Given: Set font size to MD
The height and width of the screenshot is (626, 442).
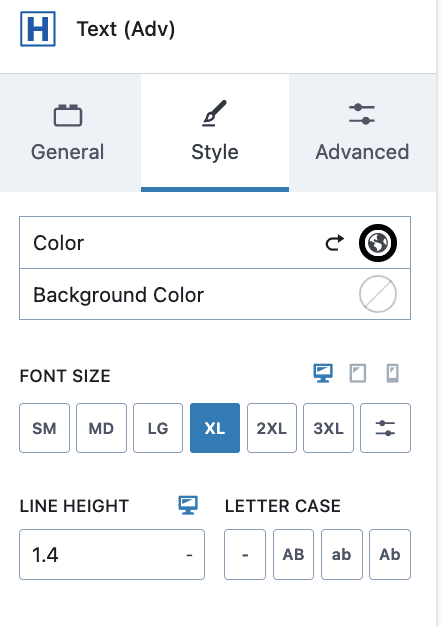Looking at the screenshot, I should click(101, 428).
